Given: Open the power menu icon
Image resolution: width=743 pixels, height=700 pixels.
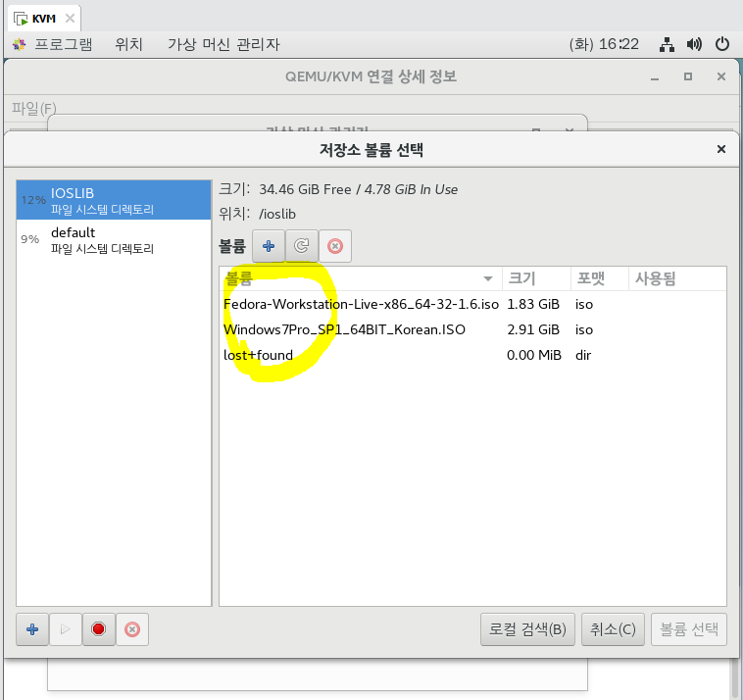Looking at the screenshot, I should tap(722, 44).
